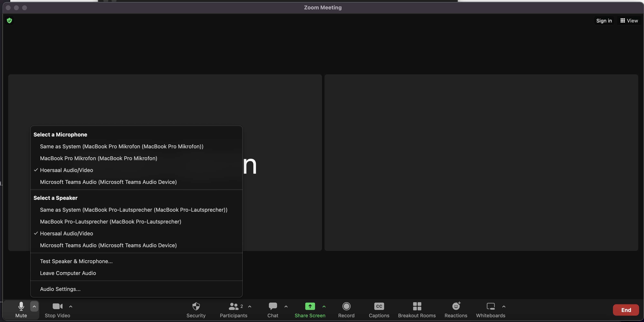This screenshot has width=644, height=322.
Task: Select Hoersaal Audio/Video as speaker
Action: [136, 234]
